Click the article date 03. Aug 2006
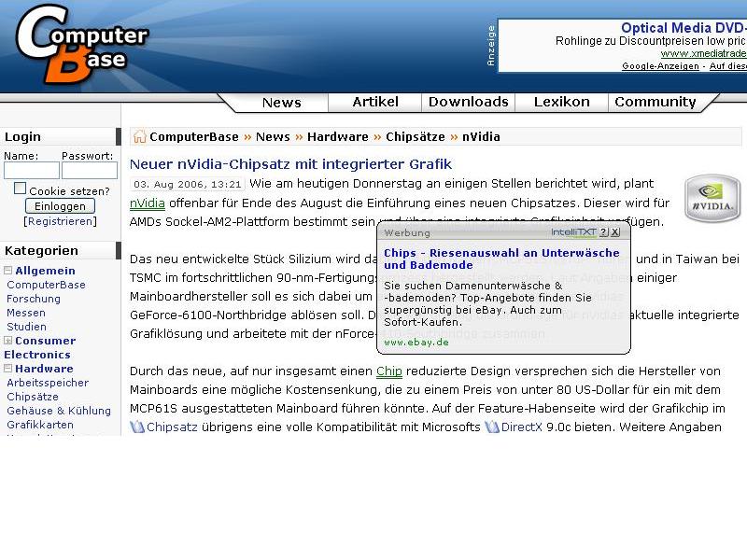 point(188,184)
